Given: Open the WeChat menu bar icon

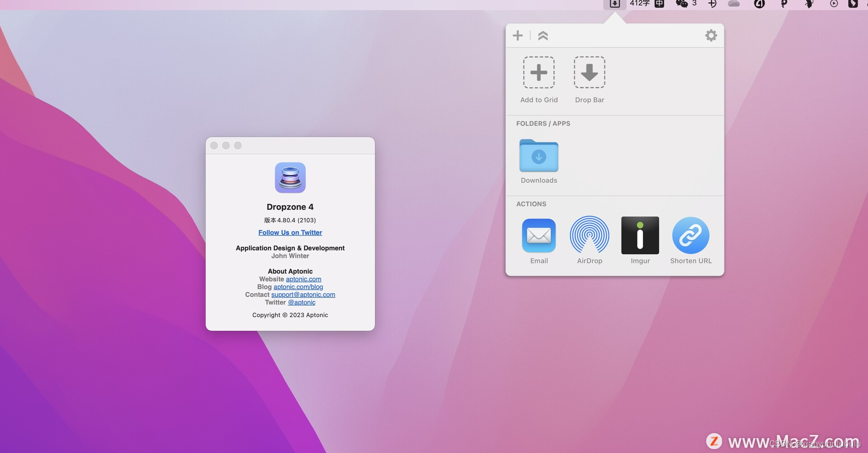Looking at the screenshot, I should click(682, 4).
